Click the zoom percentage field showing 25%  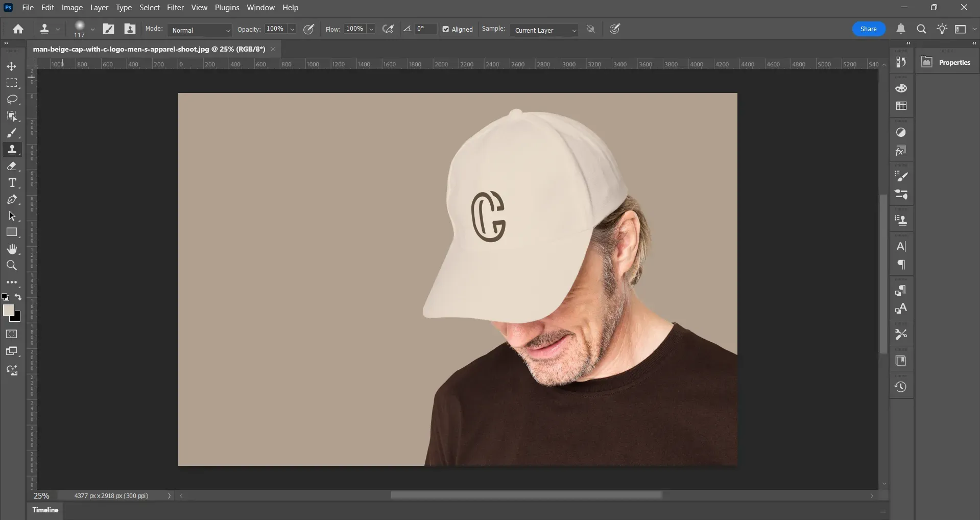pos(41,495)
